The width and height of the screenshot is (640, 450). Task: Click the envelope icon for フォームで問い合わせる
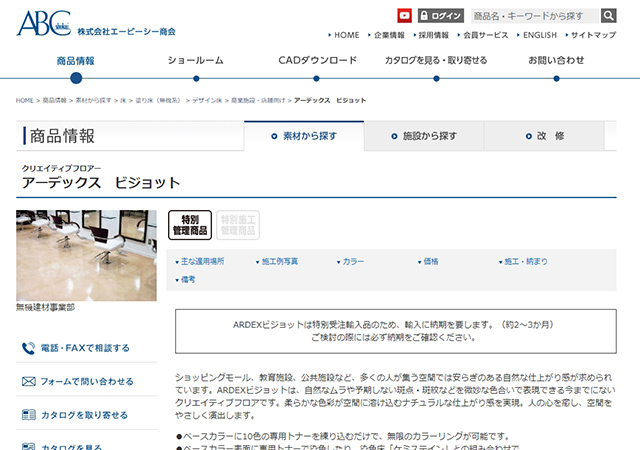click(27, 381)
